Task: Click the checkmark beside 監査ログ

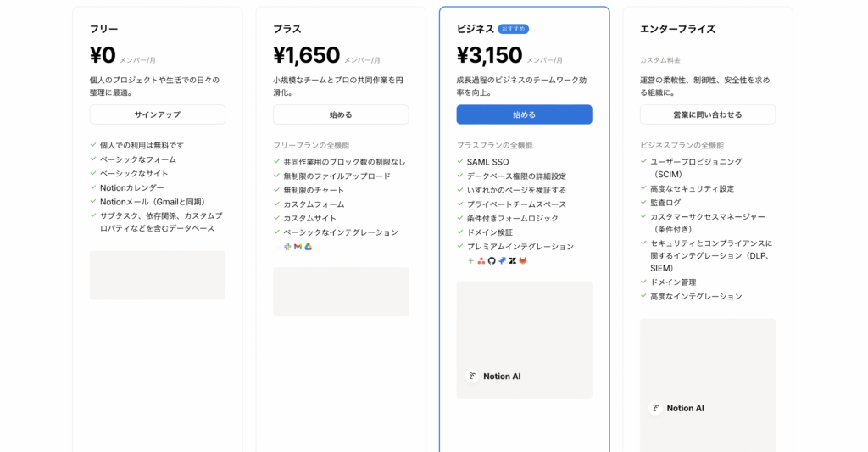Action: 643,203
